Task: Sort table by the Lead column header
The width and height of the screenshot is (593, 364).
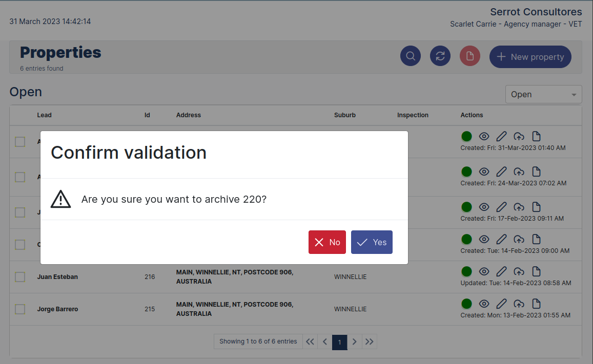Action: pos(44,115)
